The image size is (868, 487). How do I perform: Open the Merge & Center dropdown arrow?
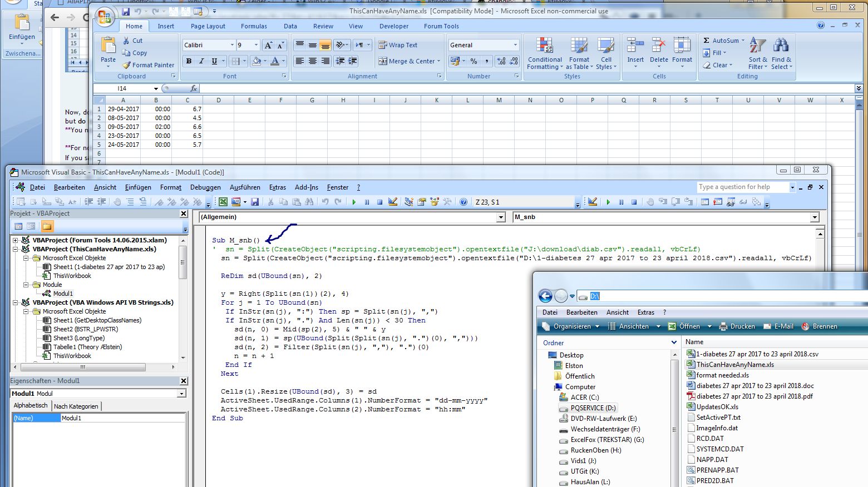439,61
